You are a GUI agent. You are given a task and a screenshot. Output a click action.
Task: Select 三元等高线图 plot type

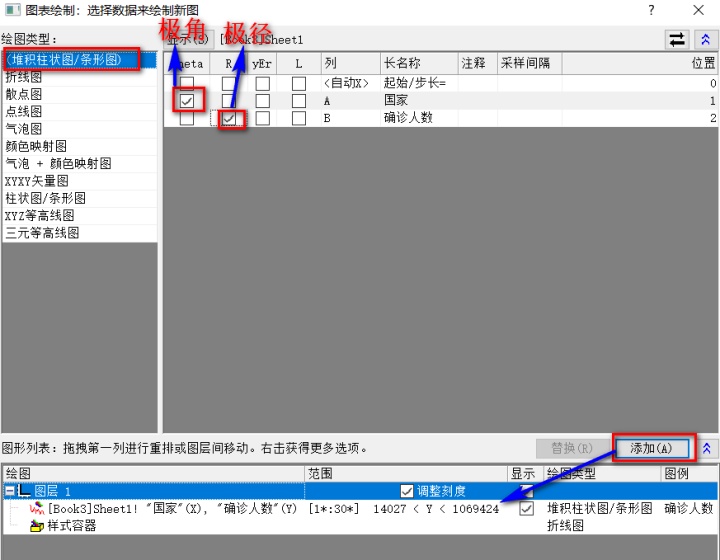click(79, 233)
